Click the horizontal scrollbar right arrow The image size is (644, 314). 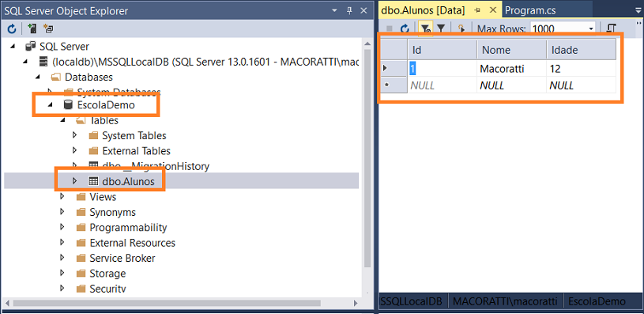(x=355, y=303)
